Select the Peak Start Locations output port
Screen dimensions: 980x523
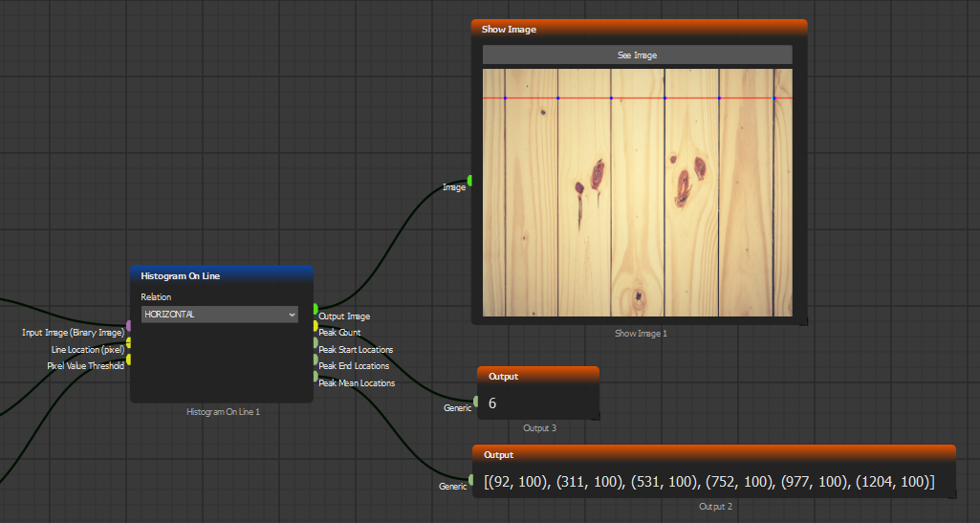pyautogui.click(x=315, y=342)
